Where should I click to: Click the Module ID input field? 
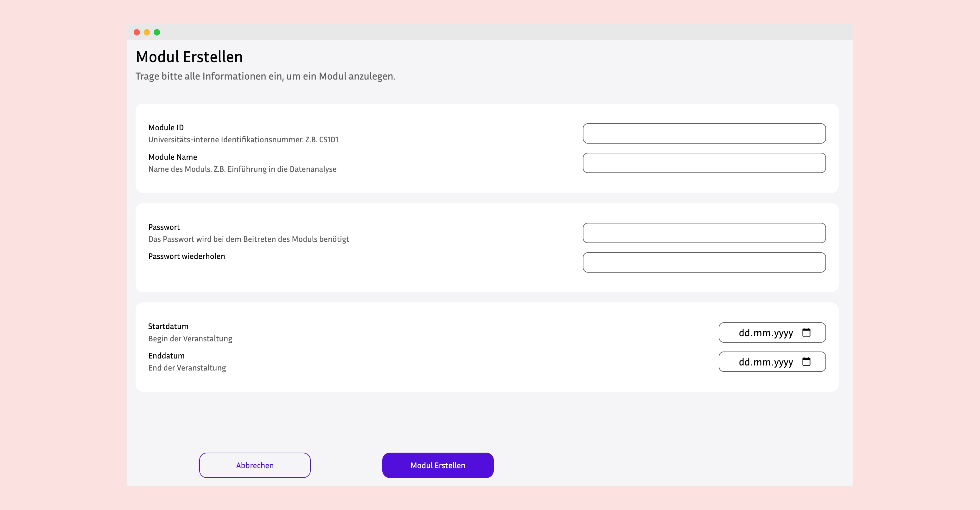coord(704,133)
